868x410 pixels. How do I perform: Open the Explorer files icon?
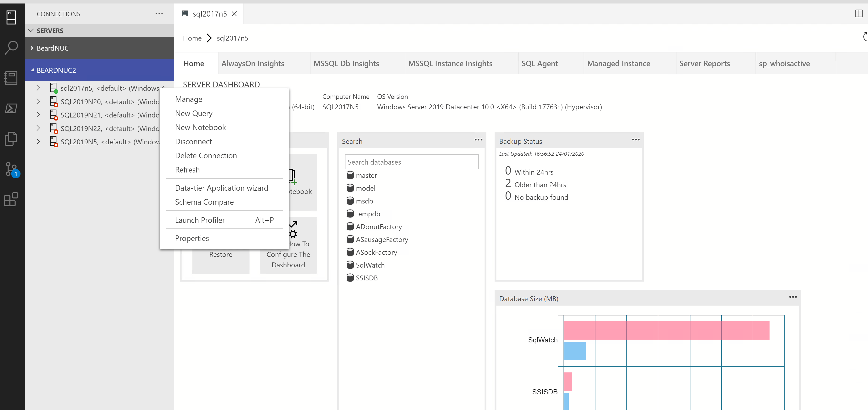11,139
